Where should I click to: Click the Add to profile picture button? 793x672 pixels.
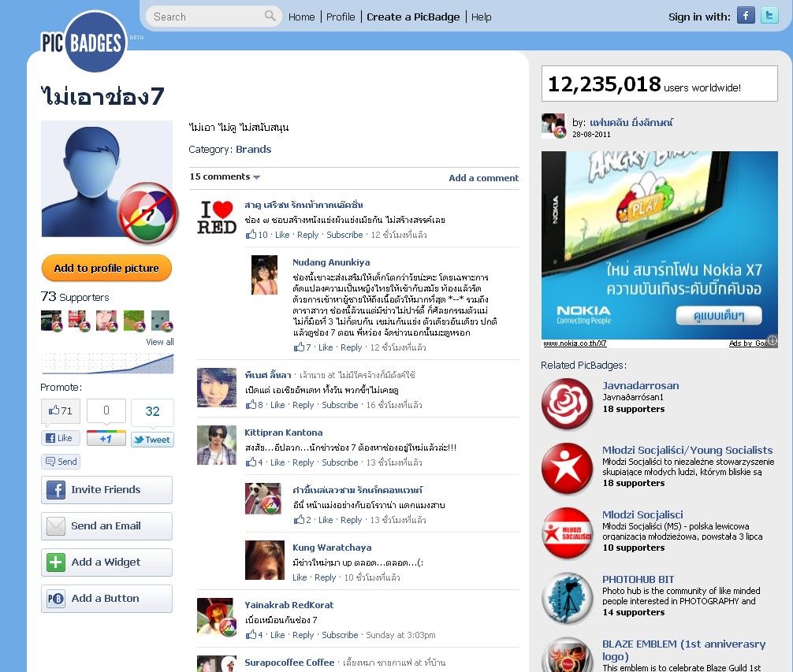point(106,269)
